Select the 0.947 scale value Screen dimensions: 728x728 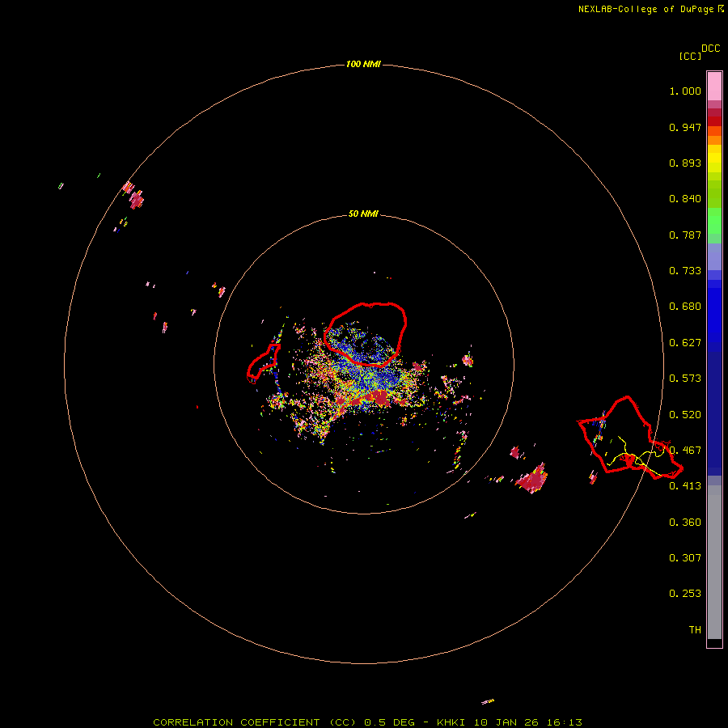coord(685,127)
